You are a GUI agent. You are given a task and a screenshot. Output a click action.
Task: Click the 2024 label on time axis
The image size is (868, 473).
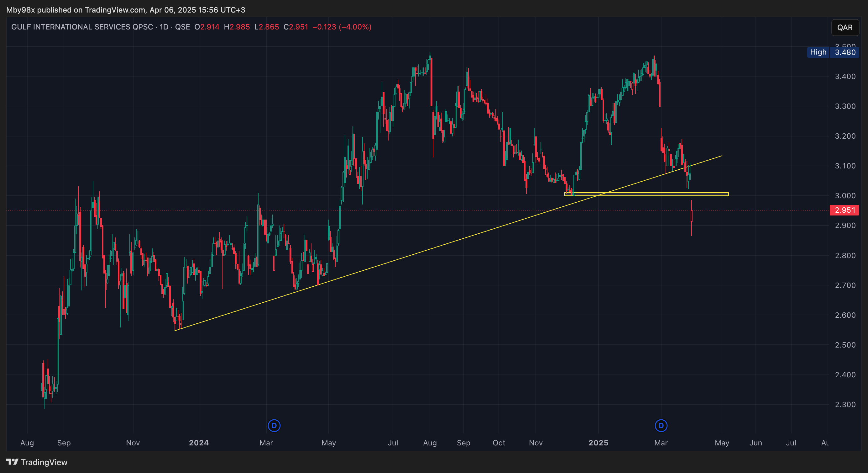click(x=199, y=443)
